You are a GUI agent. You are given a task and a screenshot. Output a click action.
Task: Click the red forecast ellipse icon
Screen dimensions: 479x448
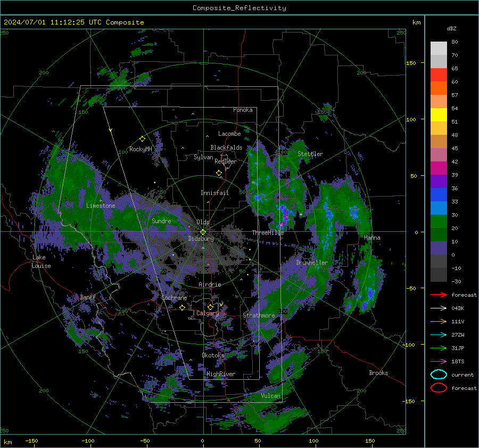[439, 388]
